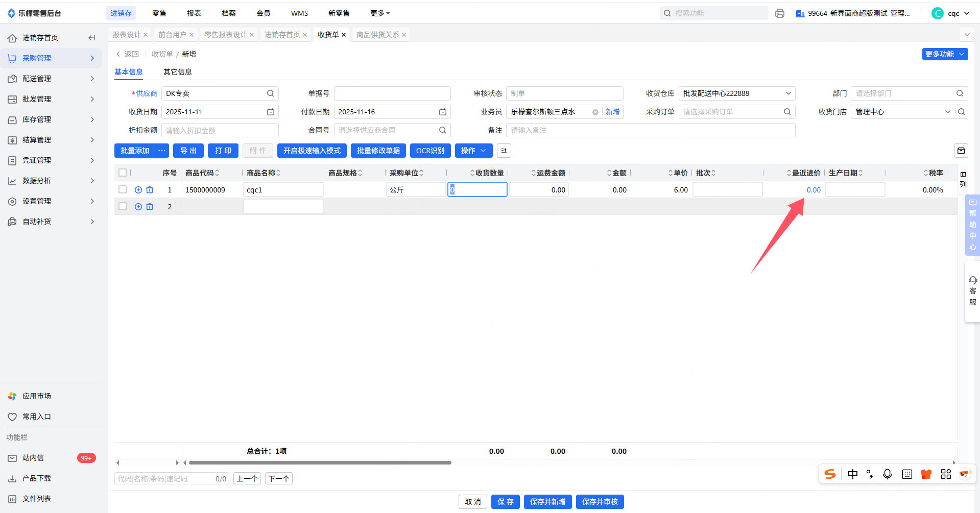
Task: Open the receiving date calendar picker
Action: pyautogui.click(x=271, y=112)
